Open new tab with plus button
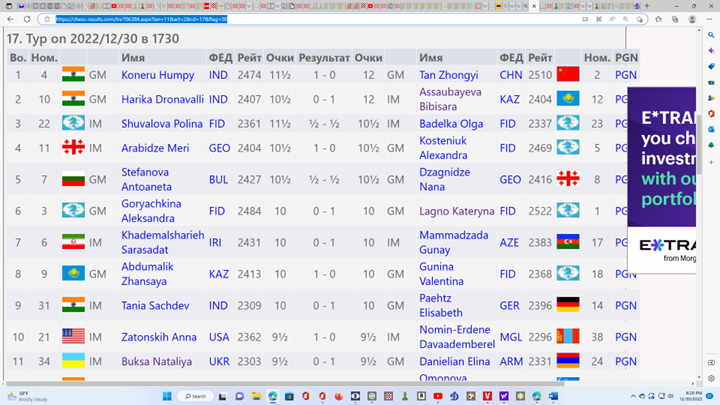 coord(647,6)
